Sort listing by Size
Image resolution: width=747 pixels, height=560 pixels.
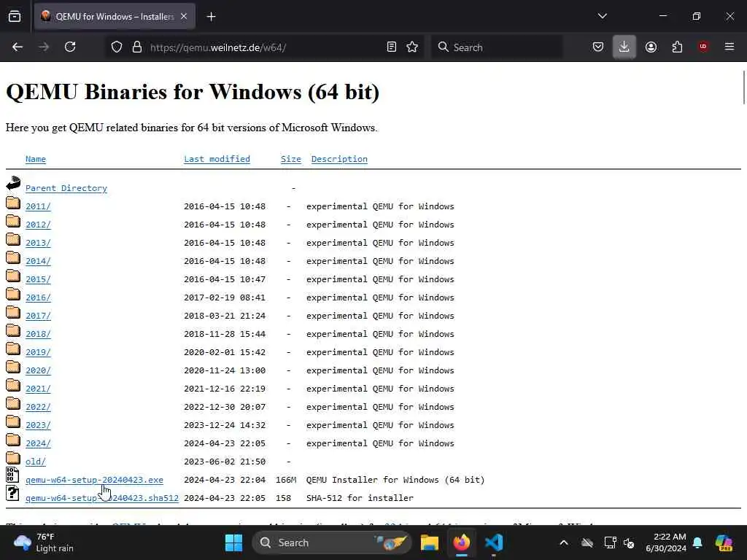[x=291, y=159]
